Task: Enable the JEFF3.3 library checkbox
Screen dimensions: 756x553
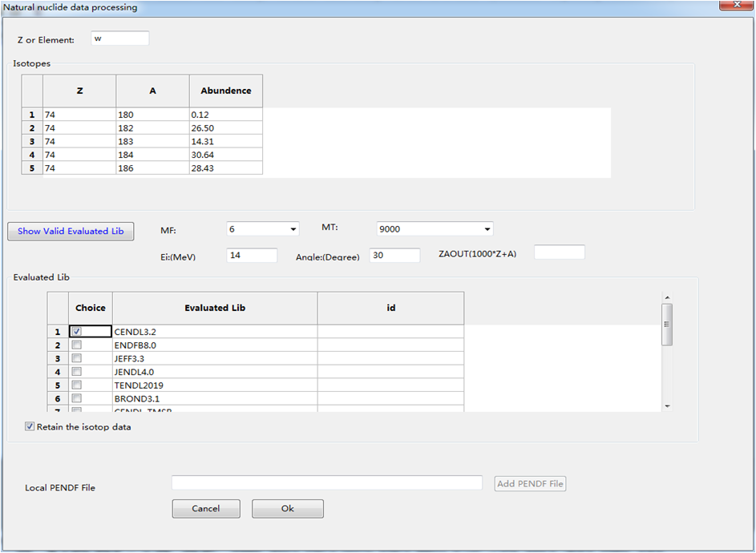Action: tap(77, 358)
